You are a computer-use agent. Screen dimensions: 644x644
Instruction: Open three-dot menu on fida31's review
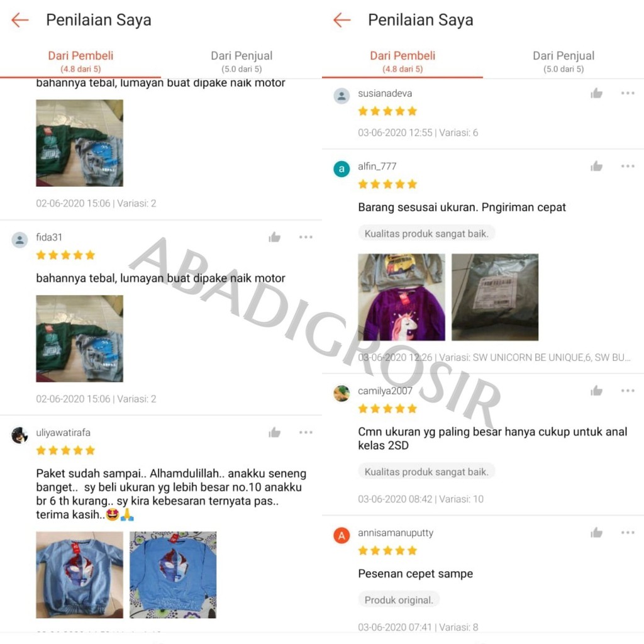[x=306, y=237]
